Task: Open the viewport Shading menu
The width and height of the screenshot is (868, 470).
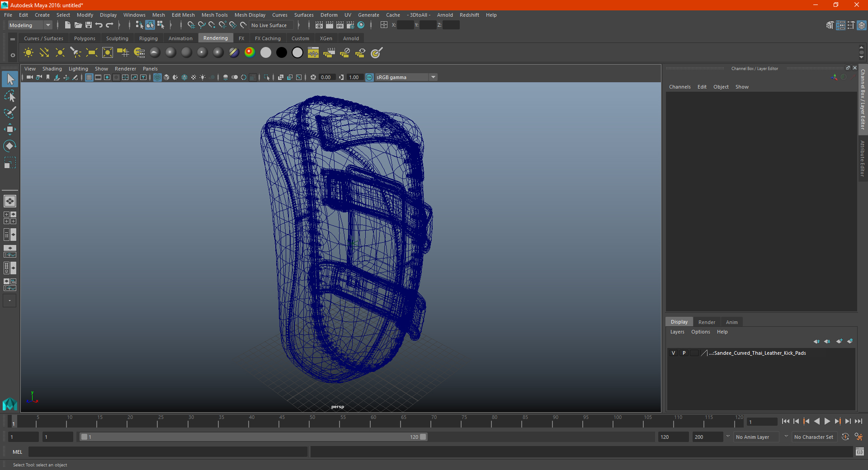Action: coord(52,69)
